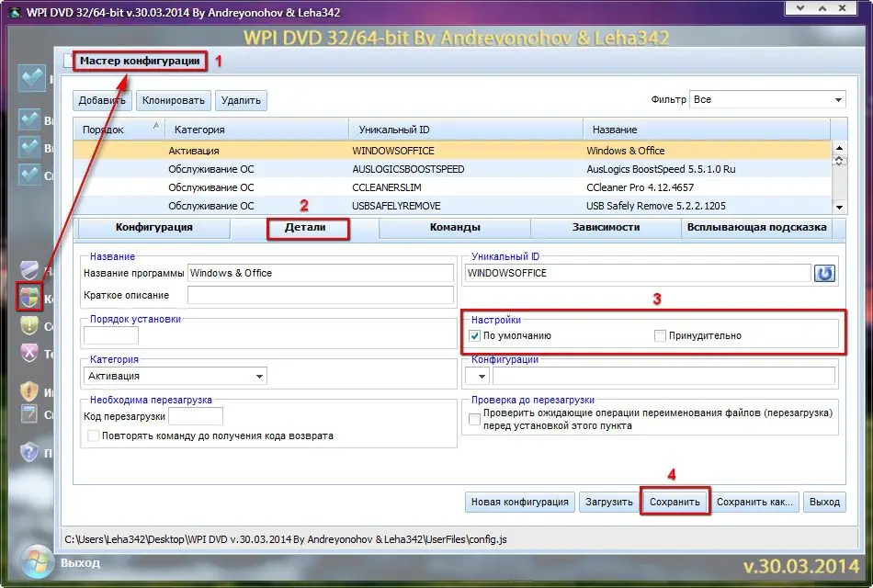The height and width of the screenshot is (588, 873).
Task: Open the small Конфигурации dropdown arrow
Action: point(477,377)
